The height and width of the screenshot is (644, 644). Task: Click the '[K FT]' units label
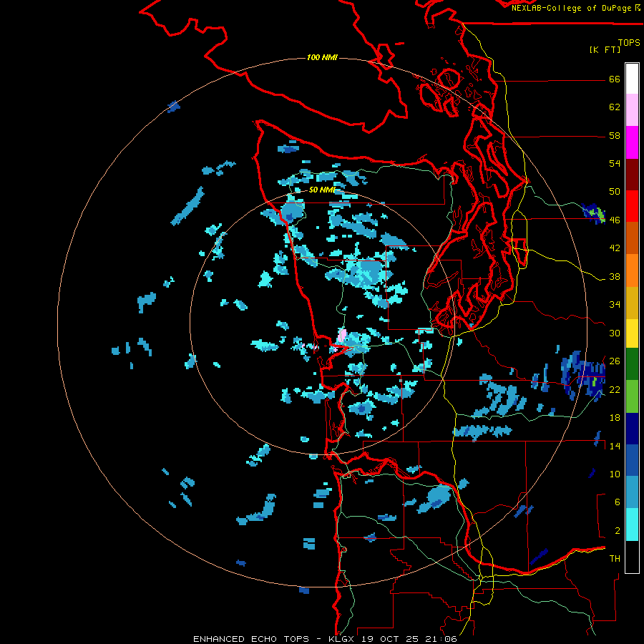coord(605,49)
